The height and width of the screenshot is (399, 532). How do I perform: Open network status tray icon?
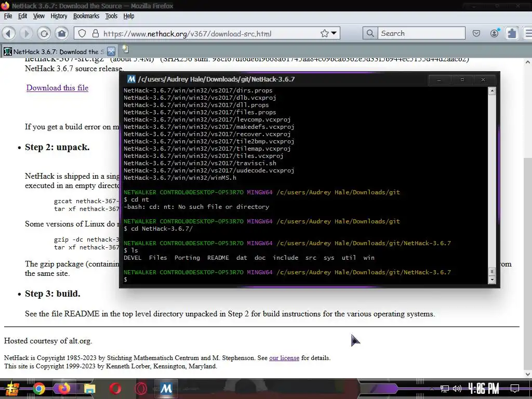tap(445, 389)
